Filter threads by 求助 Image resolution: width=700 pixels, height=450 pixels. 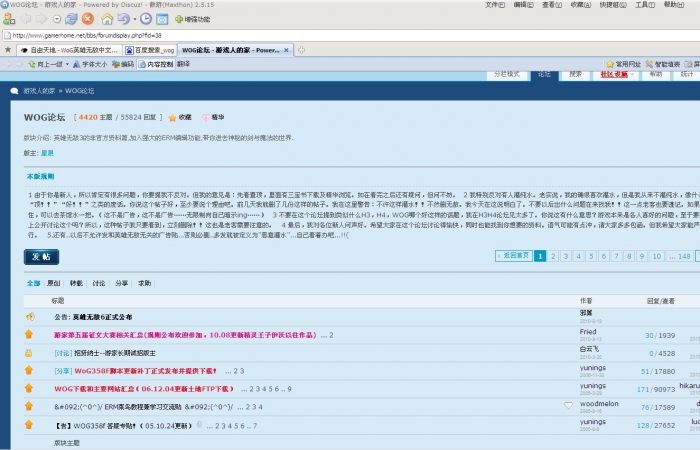click(x=144, y=283)
